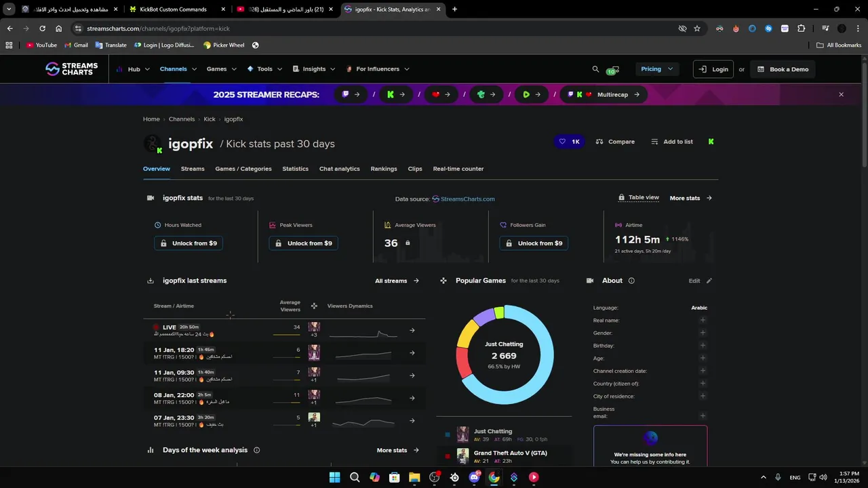Screen dimensions: 868x488
Task: Add Channel creation date plus icon
Action: point(703,371)
